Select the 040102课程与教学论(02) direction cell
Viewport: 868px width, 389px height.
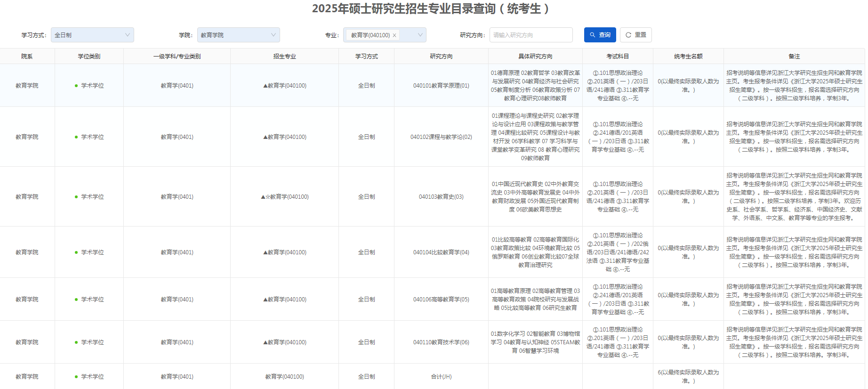point(441,137)
